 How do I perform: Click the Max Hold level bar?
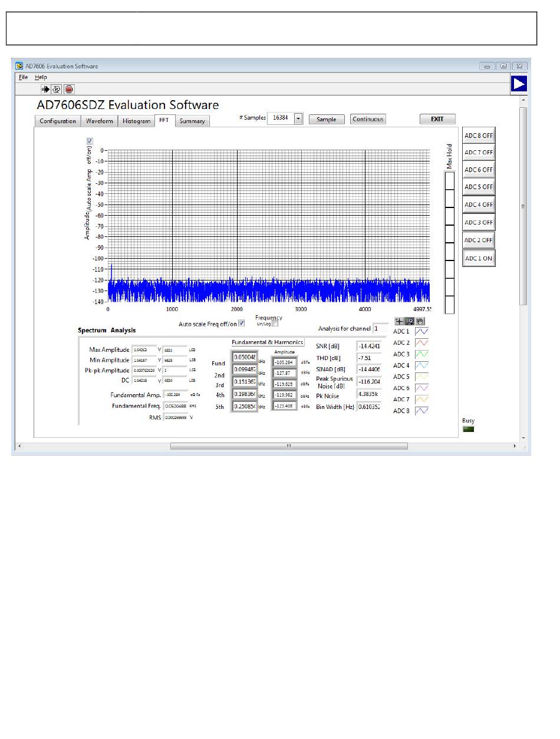coord(449,243)
